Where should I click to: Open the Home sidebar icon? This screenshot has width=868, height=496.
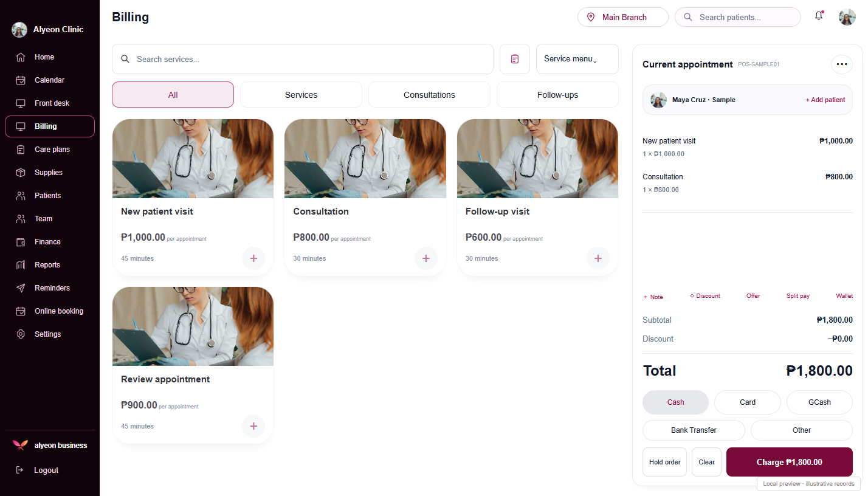[21, 57]
